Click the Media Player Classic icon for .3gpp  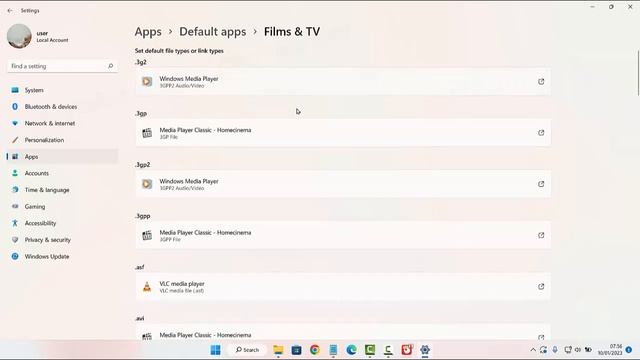[x=147, y=236]
